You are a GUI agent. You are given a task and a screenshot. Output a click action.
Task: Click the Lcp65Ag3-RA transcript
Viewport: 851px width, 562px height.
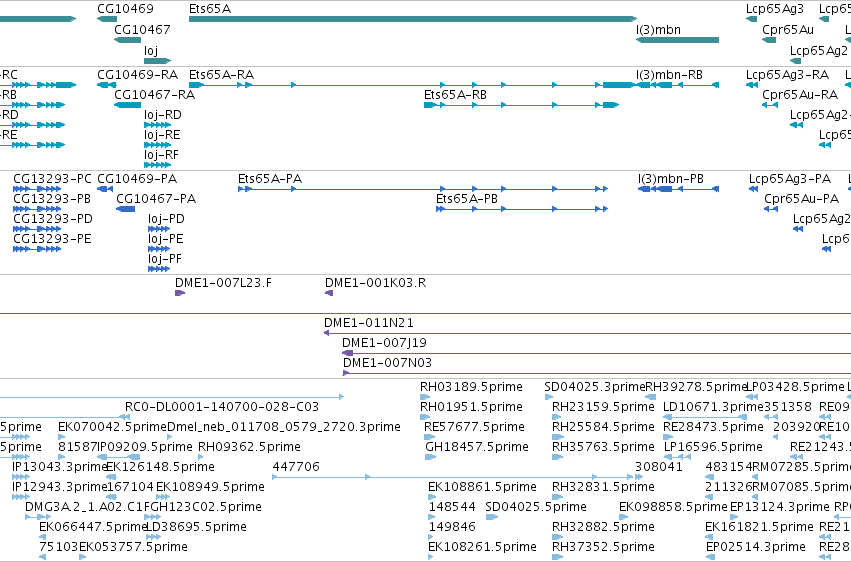752,85
